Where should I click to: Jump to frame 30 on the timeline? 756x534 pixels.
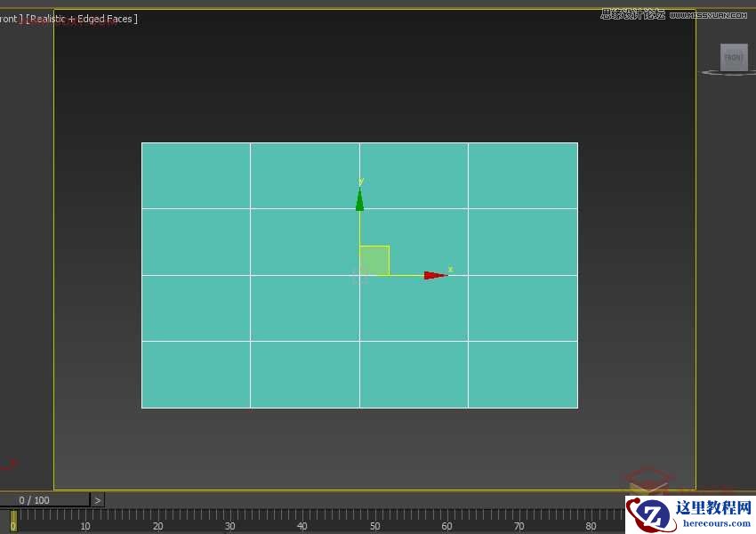pos(230,526)
